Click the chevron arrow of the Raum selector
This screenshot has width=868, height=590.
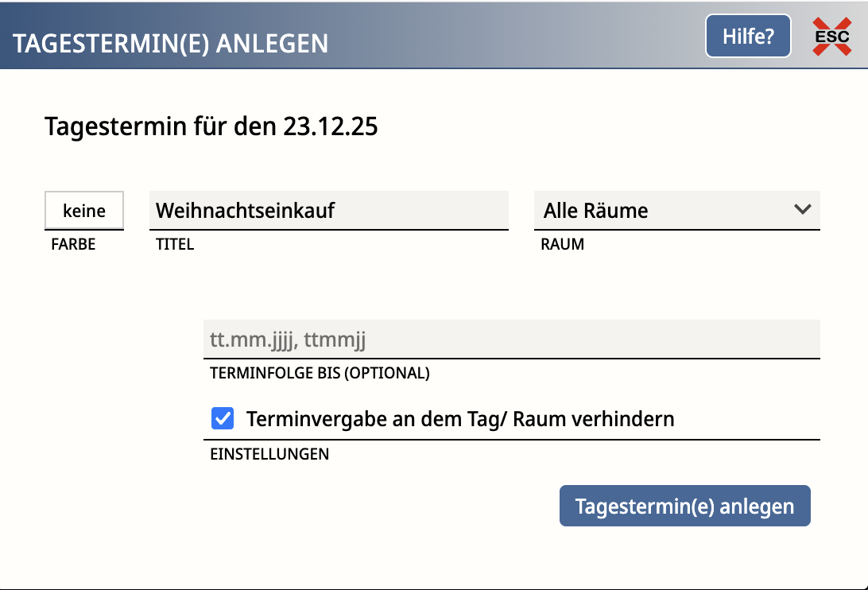(x=802, y=210)
